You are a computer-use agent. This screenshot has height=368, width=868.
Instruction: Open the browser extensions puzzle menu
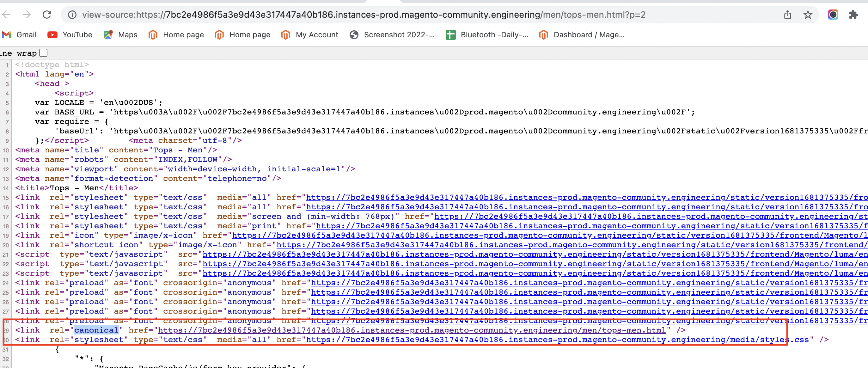[x=854, y=15]
